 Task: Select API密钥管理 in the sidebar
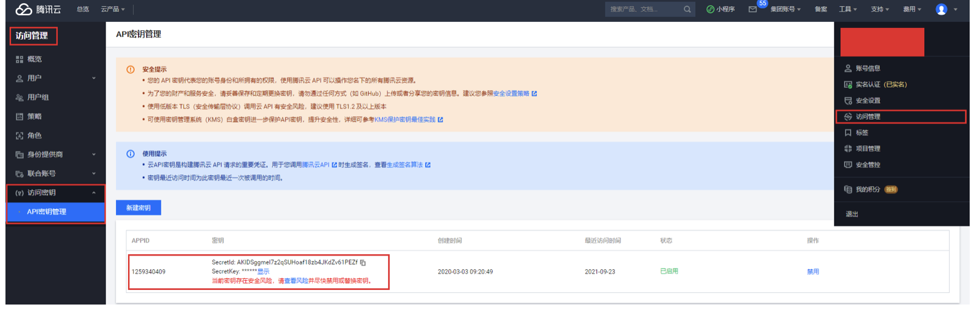pos(56,212)
